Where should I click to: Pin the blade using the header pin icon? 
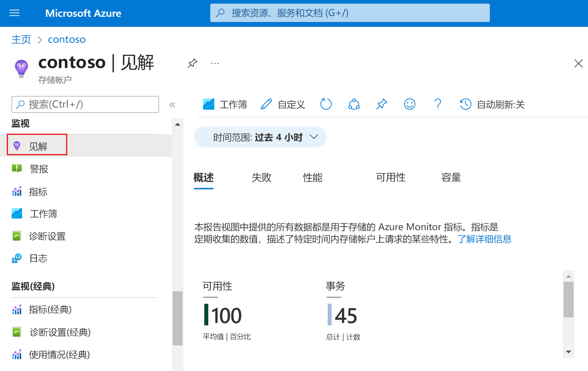coord(192,63)
